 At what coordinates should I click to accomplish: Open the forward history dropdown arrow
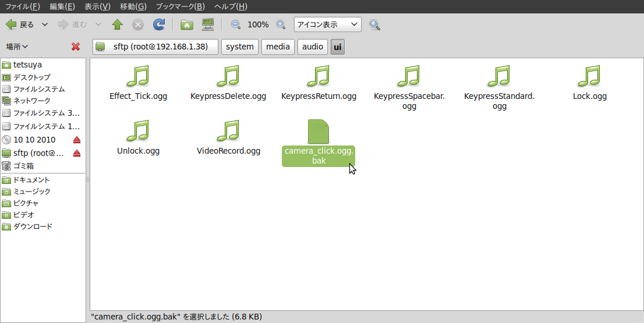point(98,24)
